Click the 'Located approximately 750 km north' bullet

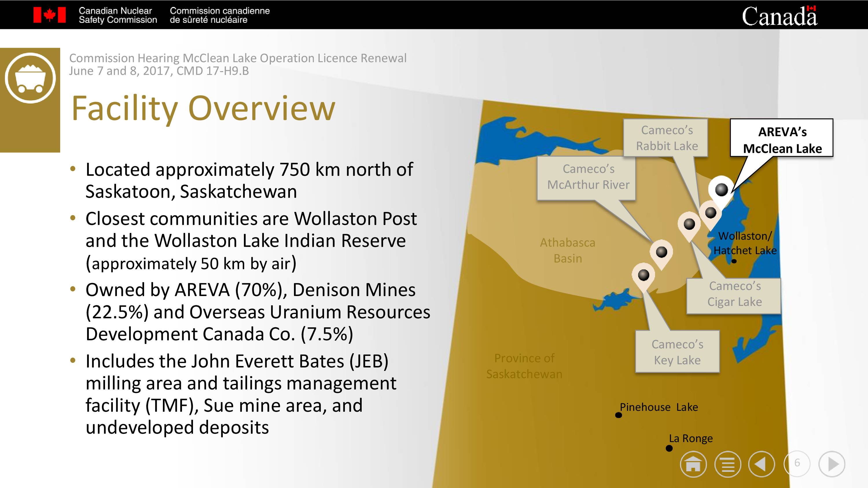pyautogui.click(x=249, y=180)
